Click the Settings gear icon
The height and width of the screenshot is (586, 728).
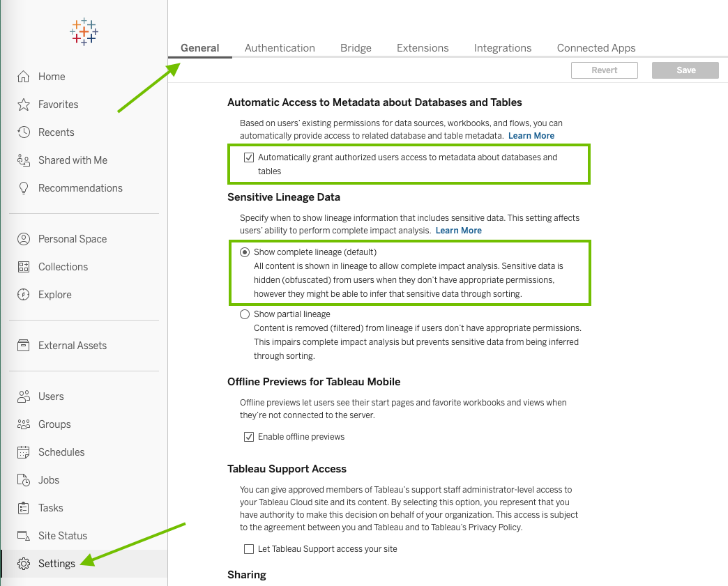point(24,564)
